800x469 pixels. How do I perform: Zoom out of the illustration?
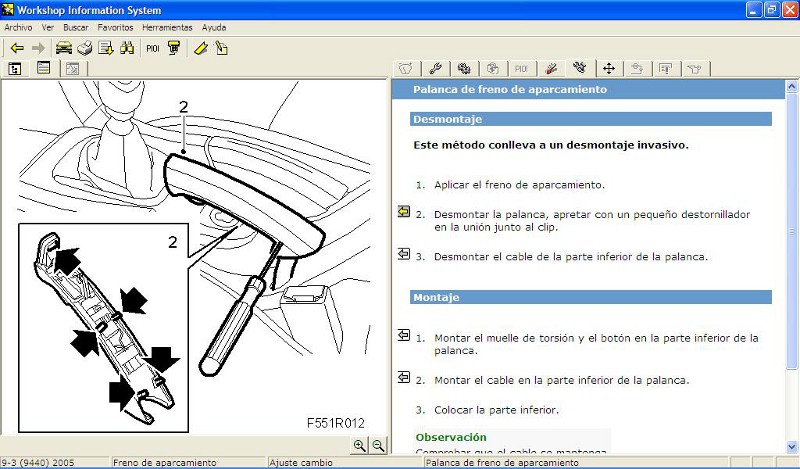pos(379,446)
